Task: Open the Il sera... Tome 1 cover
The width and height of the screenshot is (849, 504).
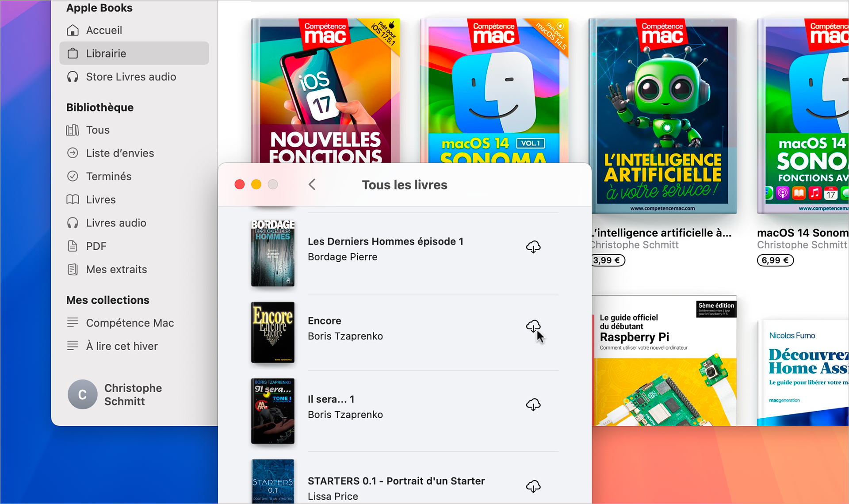Action: pos(273,411)
